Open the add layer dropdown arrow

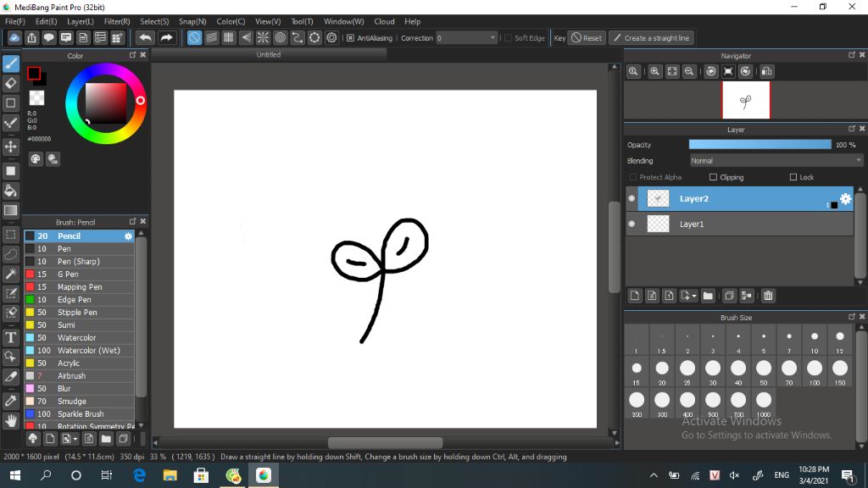(x=693, y=296)
